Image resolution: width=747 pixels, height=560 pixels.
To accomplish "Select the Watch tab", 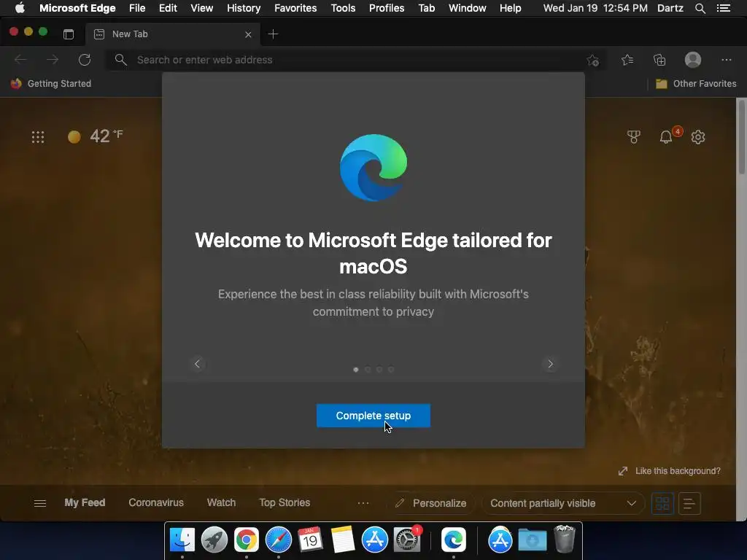I will [x=221, y=503].
